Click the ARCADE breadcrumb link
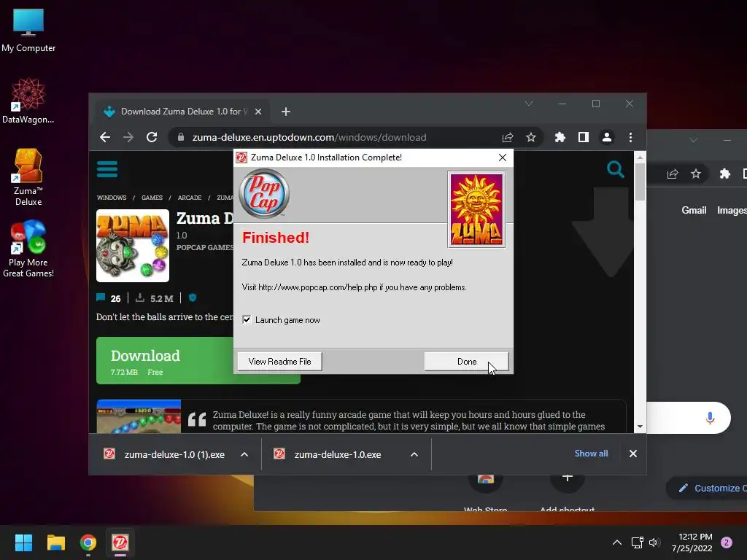 (190, 198)
